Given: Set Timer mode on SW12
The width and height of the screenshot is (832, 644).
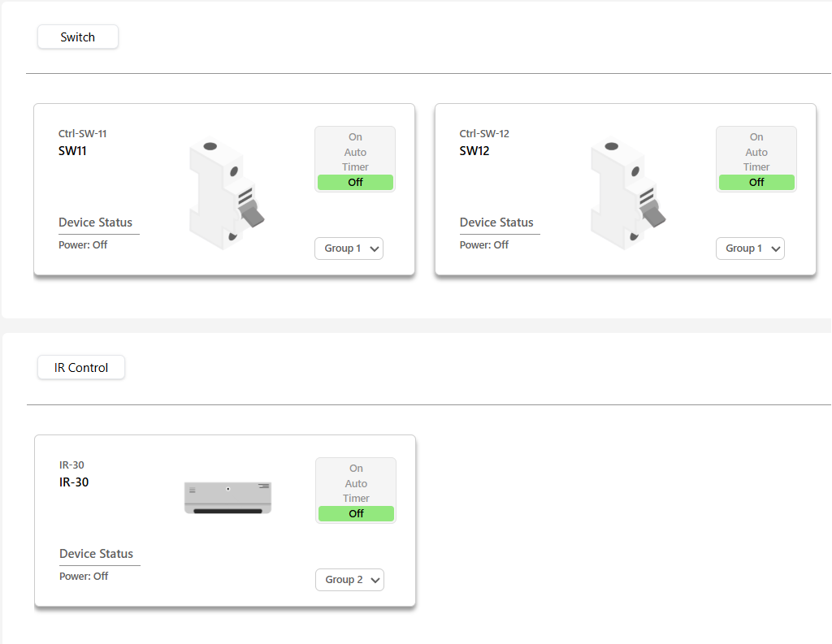Looking at the screenshot, I should point(756,166).
